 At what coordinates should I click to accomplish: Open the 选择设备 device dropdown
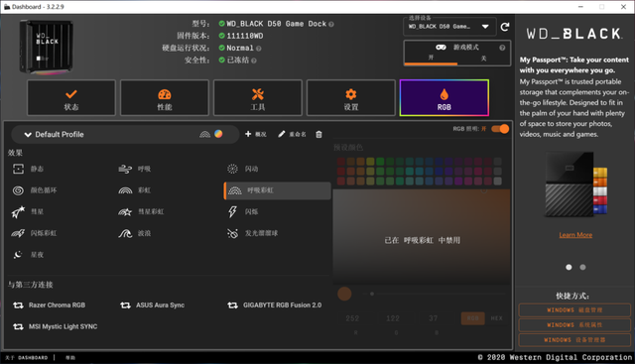pos(449,27)
